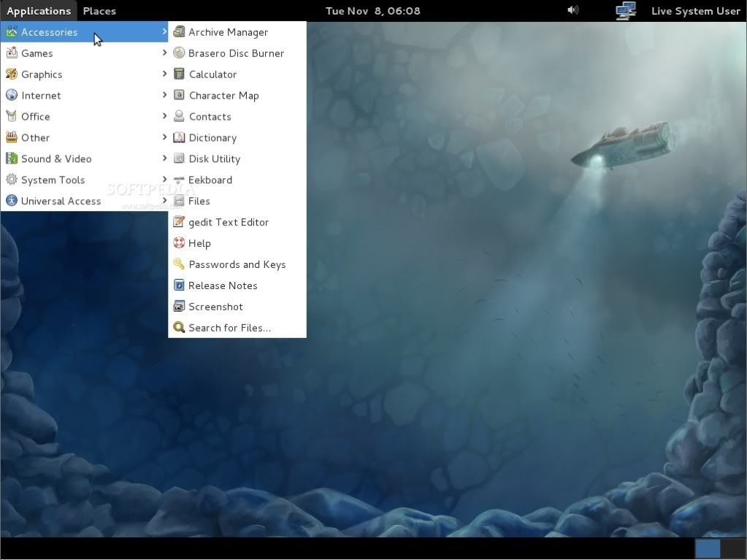Open Passwords and Keys label

[237, 265]
